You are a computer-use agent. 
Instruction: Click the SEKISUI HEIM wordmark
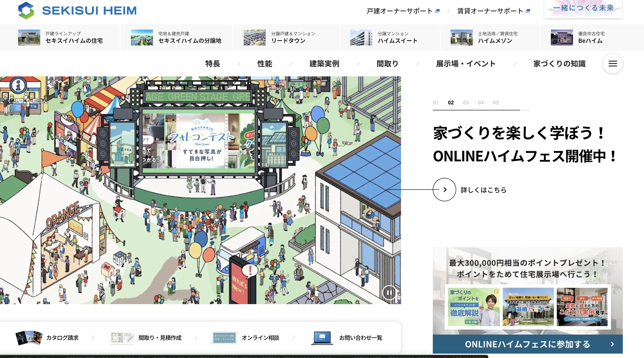click(x=89, y=11)
